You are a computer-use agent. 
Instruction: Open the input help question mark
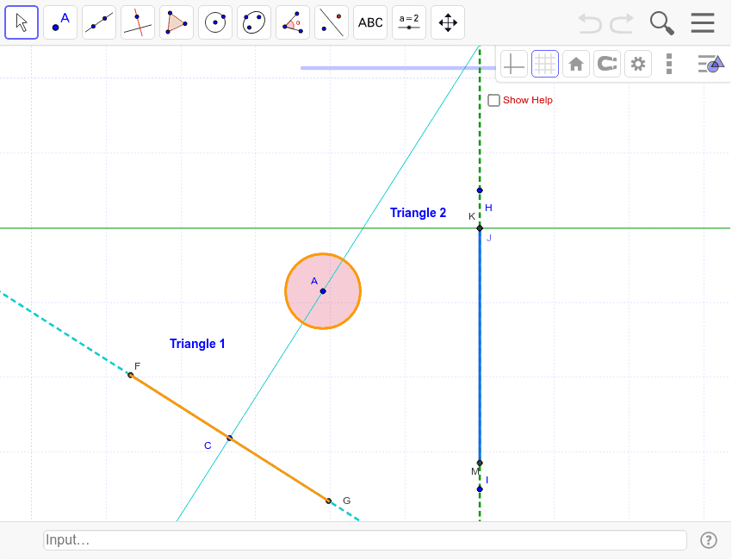point(708,540)
